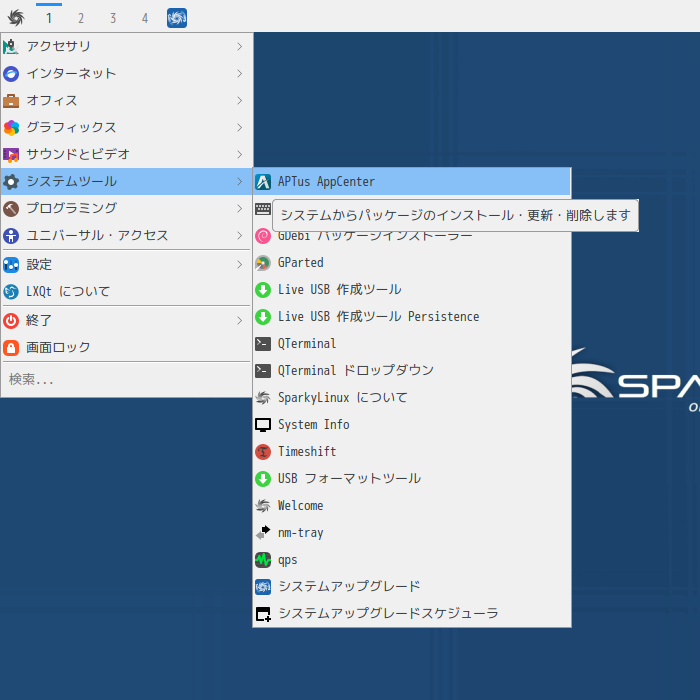Expand the プログラミング submenu arrow
700x700 pixels.
[x=240, y=208]
